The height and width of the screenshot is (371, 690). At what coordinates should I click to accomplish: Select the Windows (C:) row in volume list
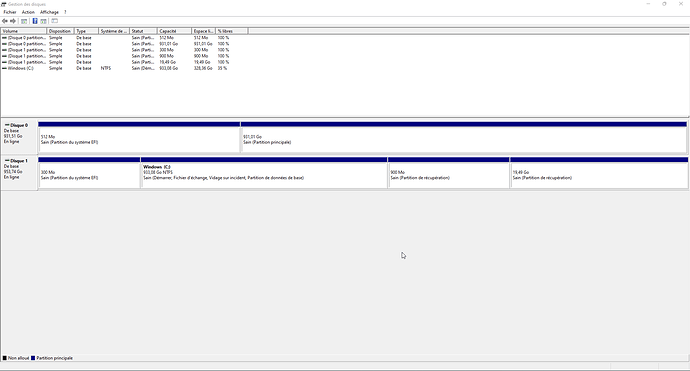pos(114,68)
